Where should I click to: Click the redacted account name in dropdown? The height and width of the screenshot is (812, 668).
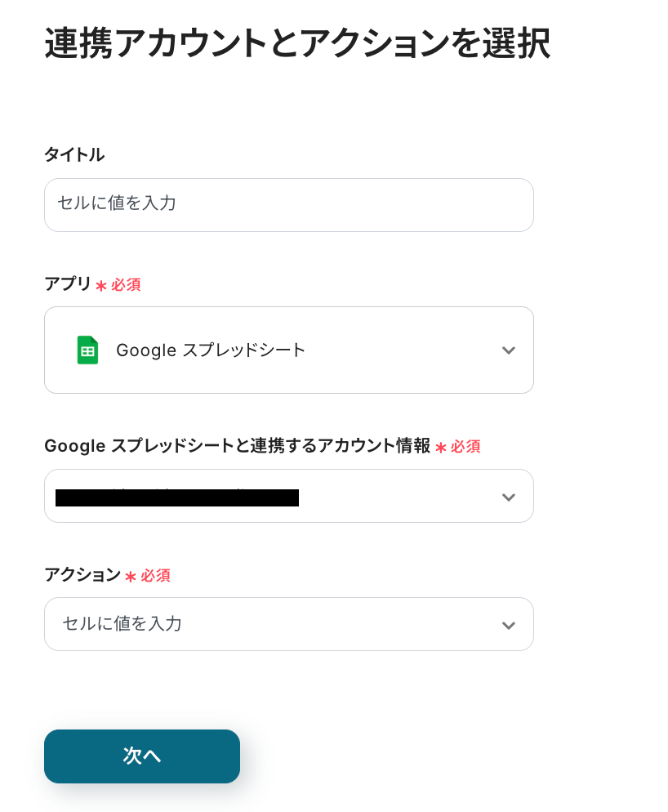[177, 497]
